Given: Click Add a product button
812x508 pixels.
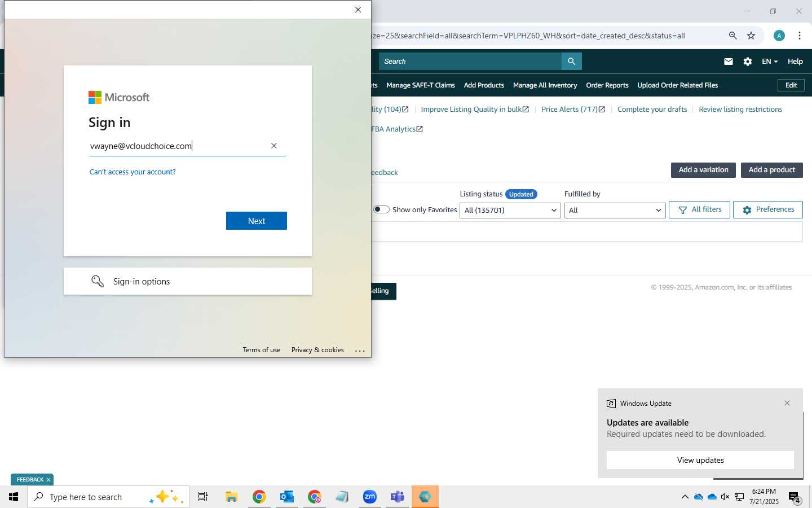Looking at the screenshot, I should click(772, 170).
